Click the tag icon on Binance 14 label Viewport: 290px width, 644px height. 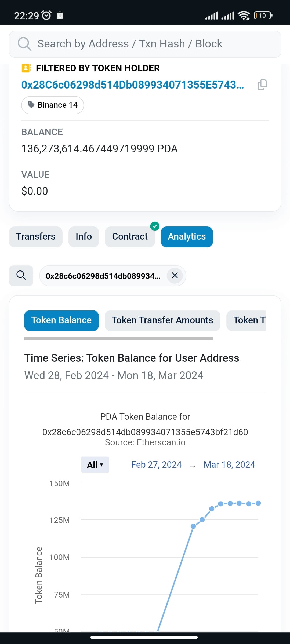31,105
